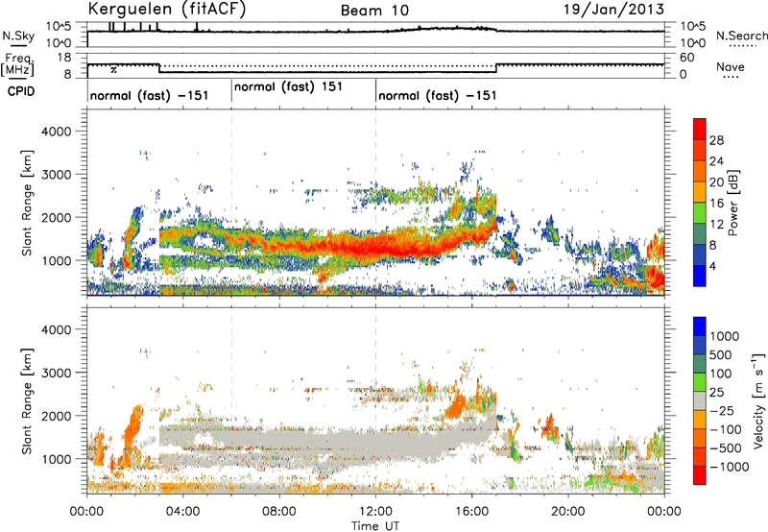
Task: Click the date '19/Jan/2013'
Action: pyautogui.click(x=613, y=10)
